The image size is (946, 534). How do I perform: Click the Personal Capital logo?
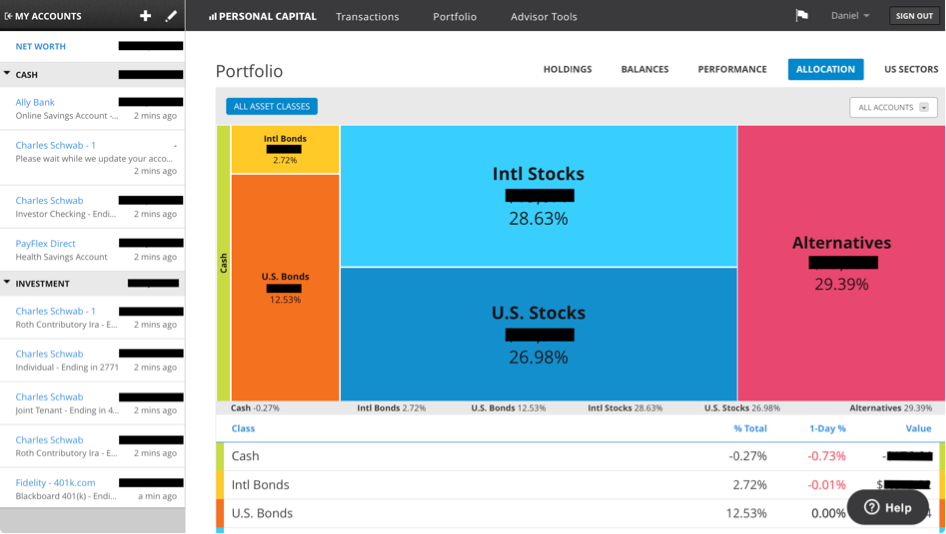coord(262,16)
